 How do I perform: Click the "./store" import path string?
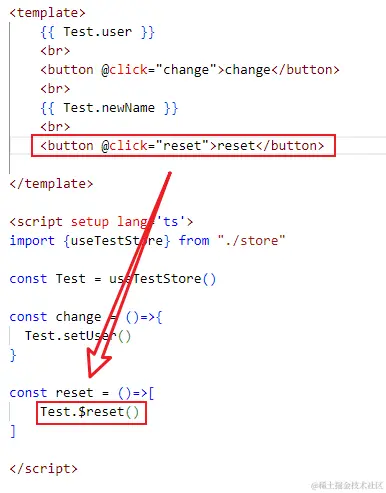click(x=251, y=241)
